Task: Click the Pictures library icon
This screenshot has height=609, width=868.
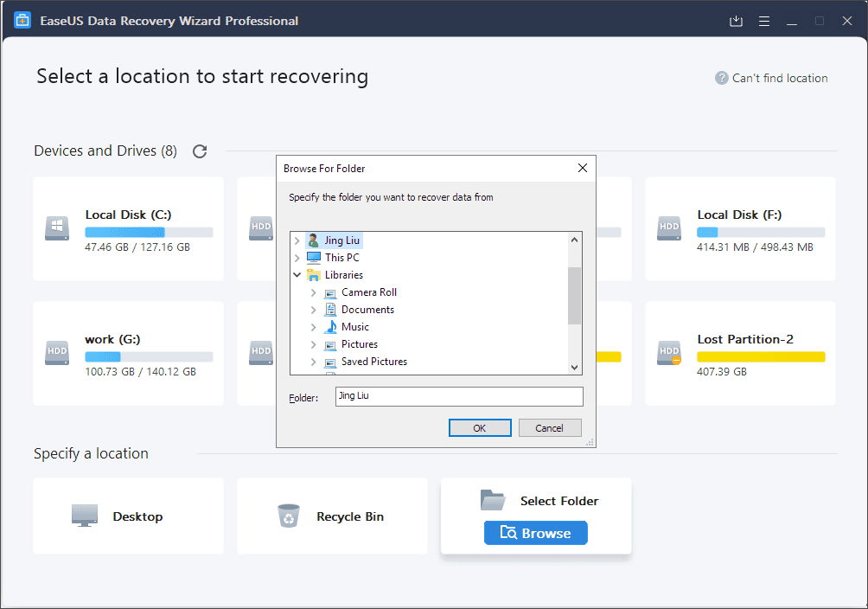Action: pos(330,344)
